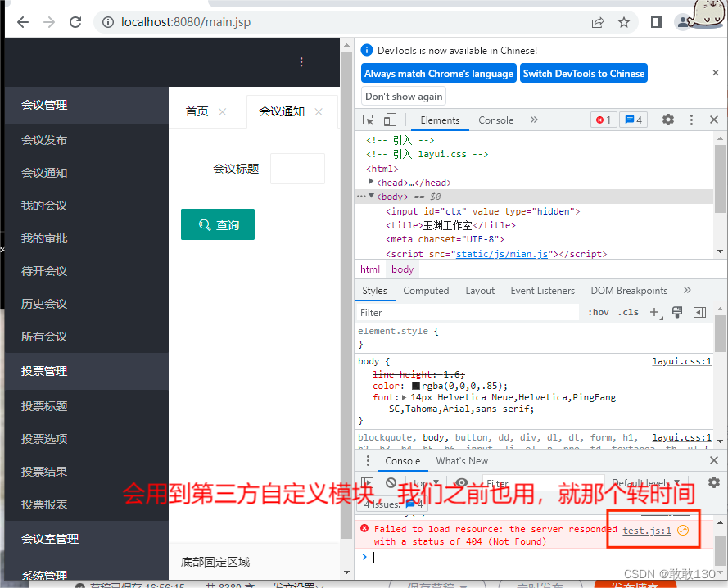Switch to the Elements tab
This screenshot has width=728, height=588.
pyautogui.click(x=440, y=120)
